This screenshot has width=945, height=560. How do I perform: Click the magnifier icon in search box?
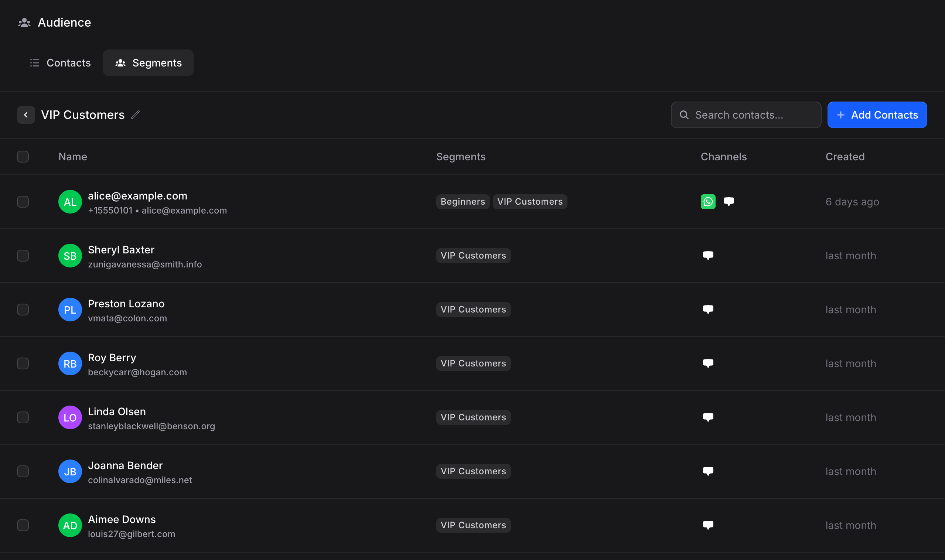(x=684, y=115)
